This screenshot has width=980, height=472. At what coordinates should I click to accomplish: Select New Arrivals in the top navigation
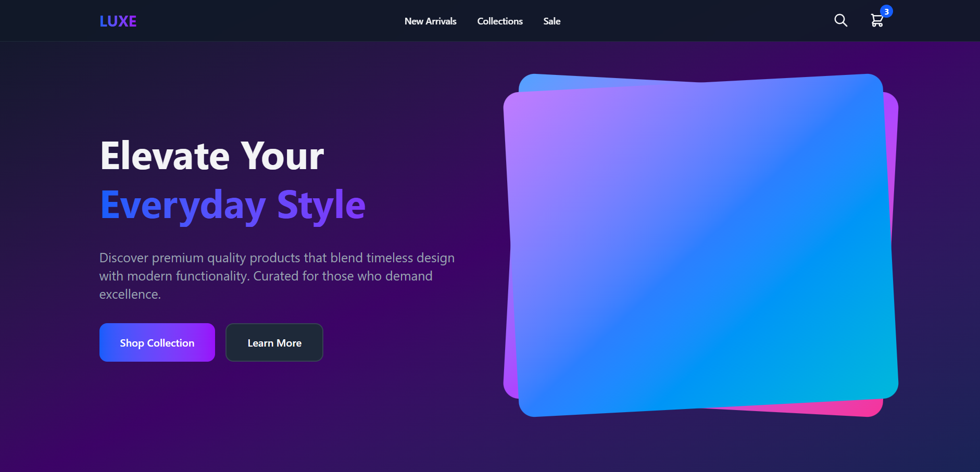coord(430,21)
